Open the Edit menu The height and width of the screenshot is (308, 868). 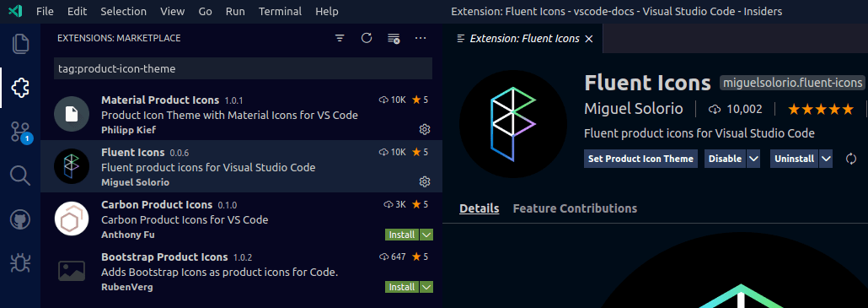(x=77, y=11)
